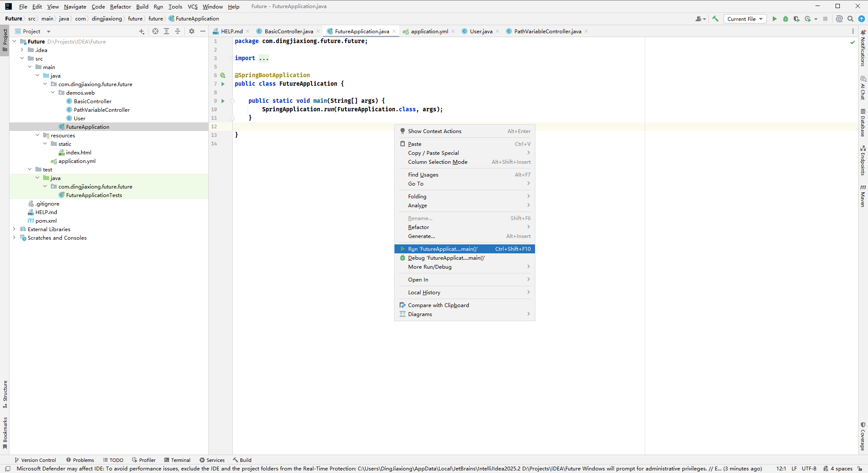This screenshot has height=473, width=868.
Task: Hide the Project panel with minus icon
Action: [x=203, y=31]
